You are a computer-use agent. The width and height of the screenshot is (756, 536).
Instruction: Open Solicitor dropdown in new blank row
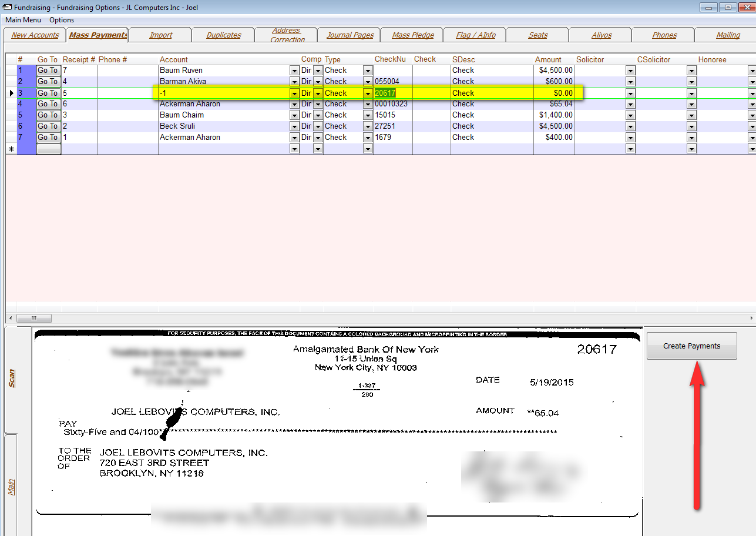coord(630,149)
